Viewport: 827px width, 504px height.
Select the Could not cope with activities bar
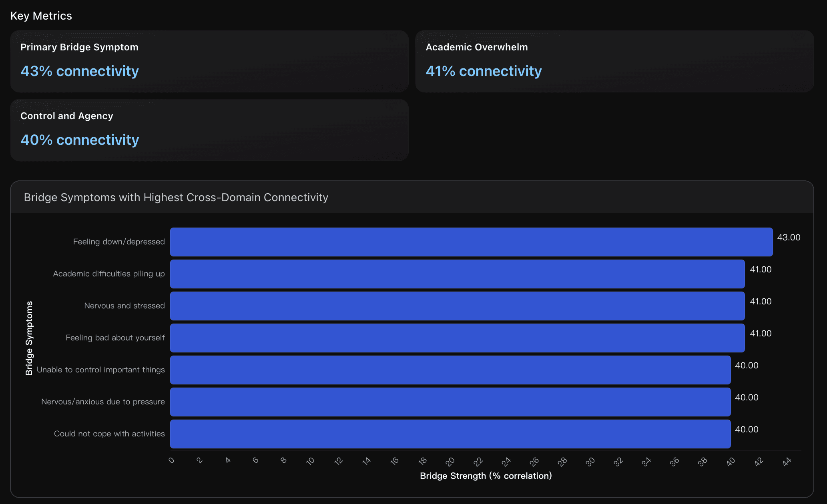(450, 434)
